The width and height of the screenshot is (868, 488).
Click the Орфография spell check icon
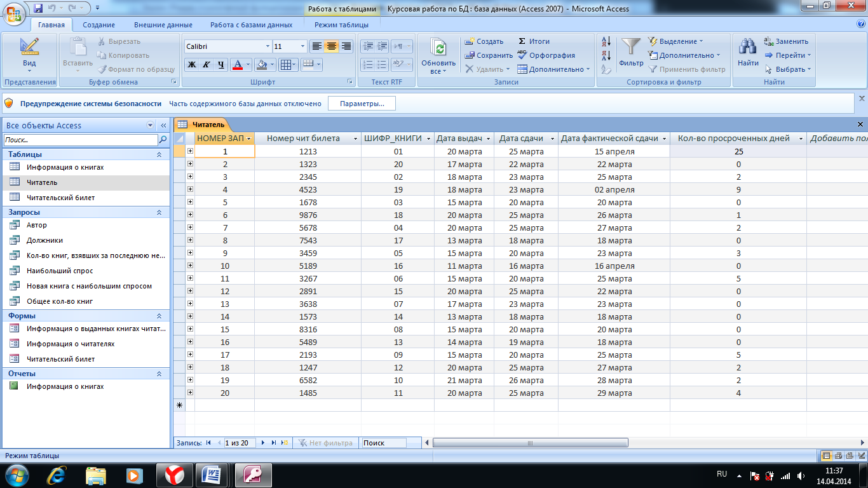click(522, 55)
